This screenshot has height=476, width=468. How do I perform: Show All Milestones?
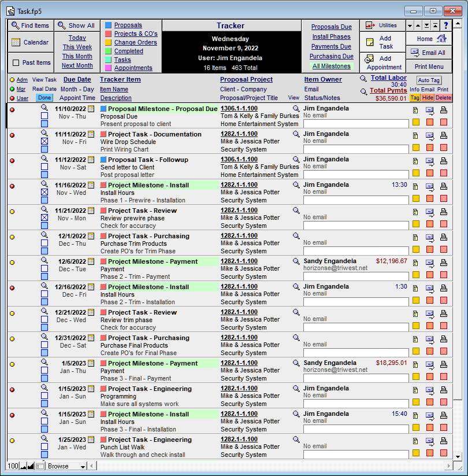[x=332, y=66]
